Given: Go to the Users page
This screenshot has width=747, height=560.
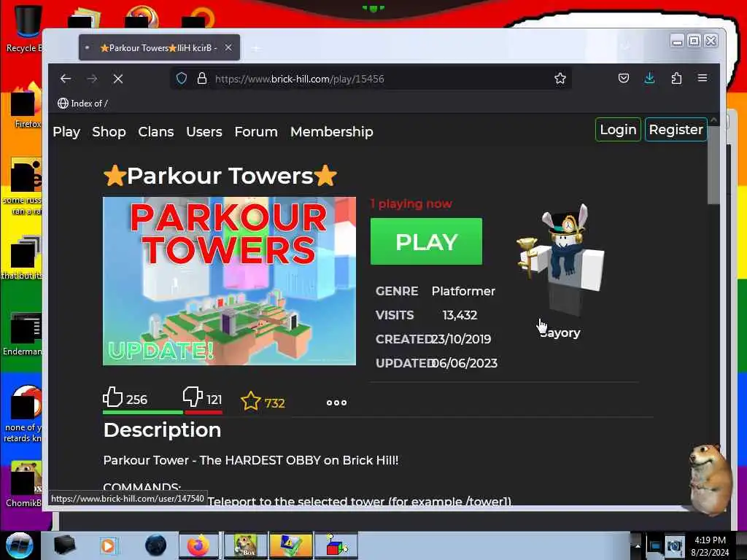Looking at the screenshot, I should (x=204, y=132).
